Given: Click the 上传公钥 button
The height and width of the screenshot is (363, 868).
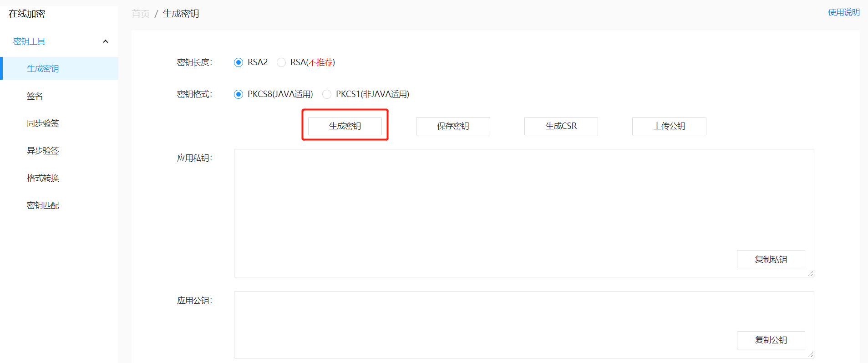Looking at the screenshot, I should (669, 126).
